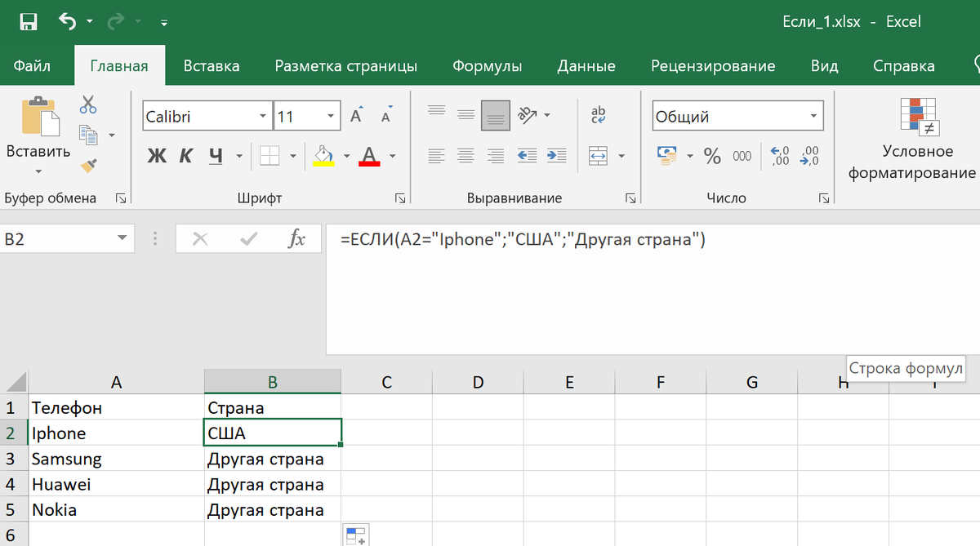This screenshot has height=546, width=980.
Task: Open the Данные tab
Action: tap(586, 66)
